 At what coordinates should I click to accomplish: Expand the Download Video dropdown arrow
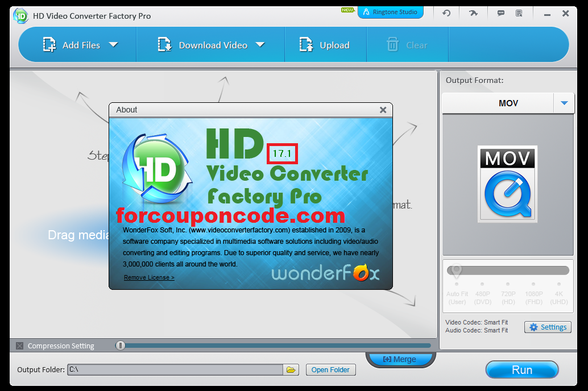tap(260, 44)
